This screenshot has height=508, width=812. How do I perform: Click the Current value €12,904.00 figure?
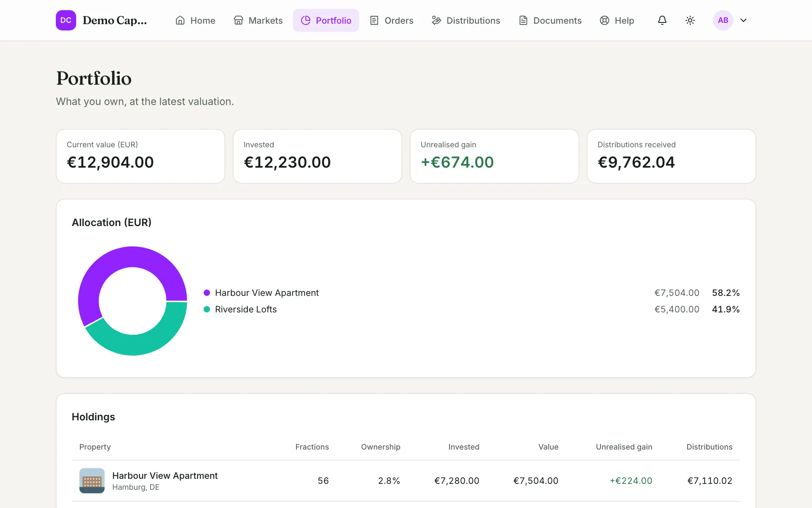110,162
